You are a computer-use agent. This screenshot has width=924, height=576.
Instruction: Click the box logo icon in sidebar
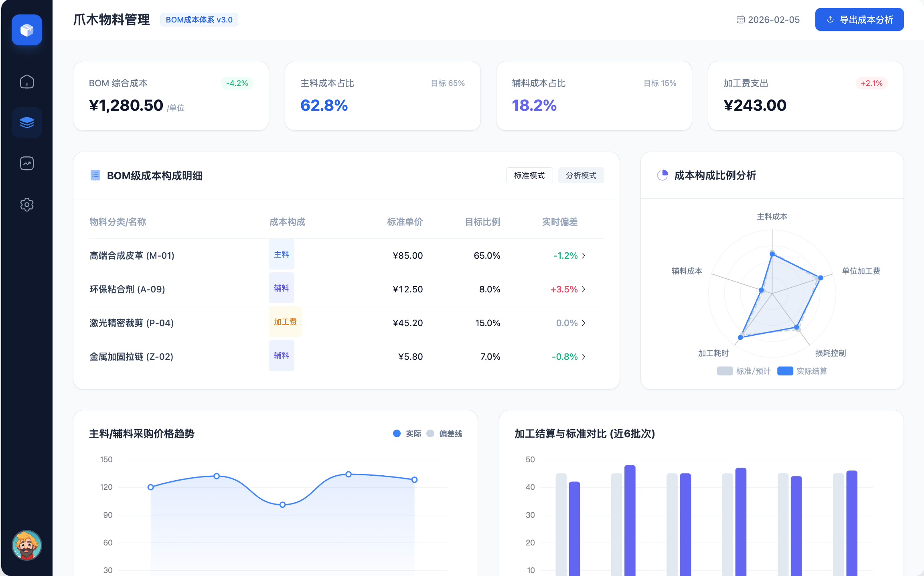point(27,30)
